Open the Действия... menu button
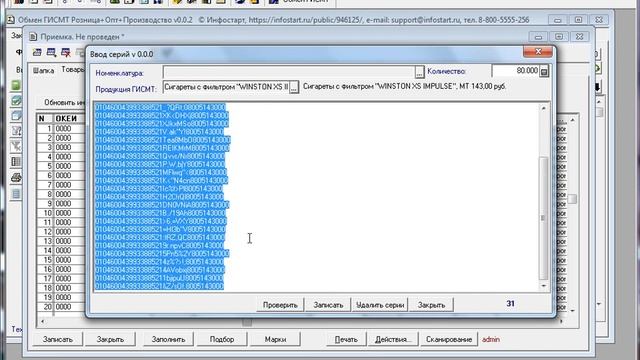640x360 pixels. 392,339
